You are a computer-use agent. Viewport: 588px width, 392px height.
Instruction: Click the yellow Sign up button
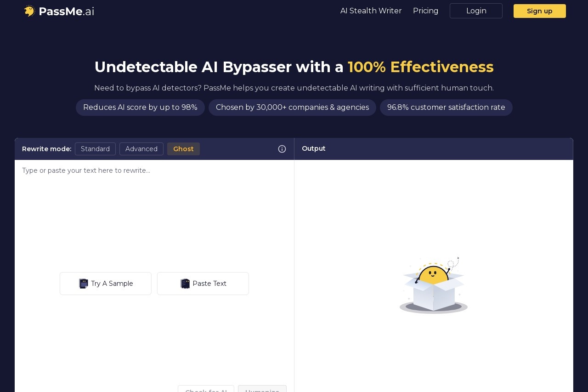tap(540, 11)
